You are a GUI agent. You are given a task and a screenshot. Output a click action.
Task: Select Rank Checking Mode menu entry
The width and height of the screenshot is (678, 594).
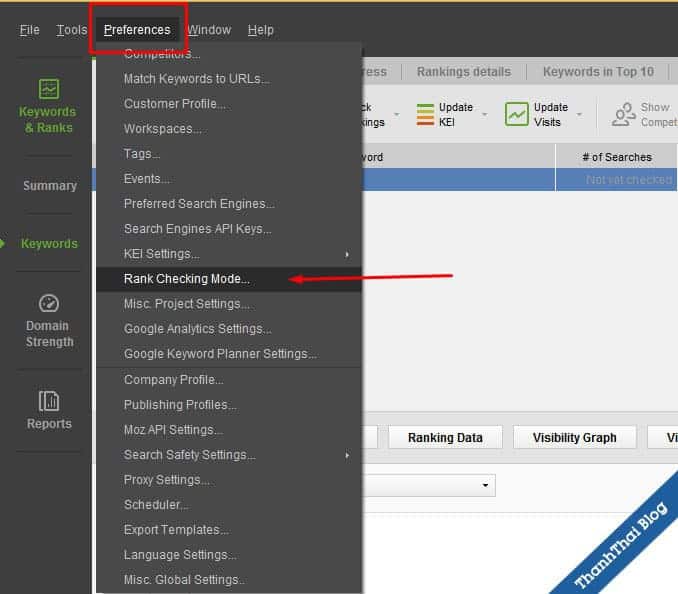point(187,279)
